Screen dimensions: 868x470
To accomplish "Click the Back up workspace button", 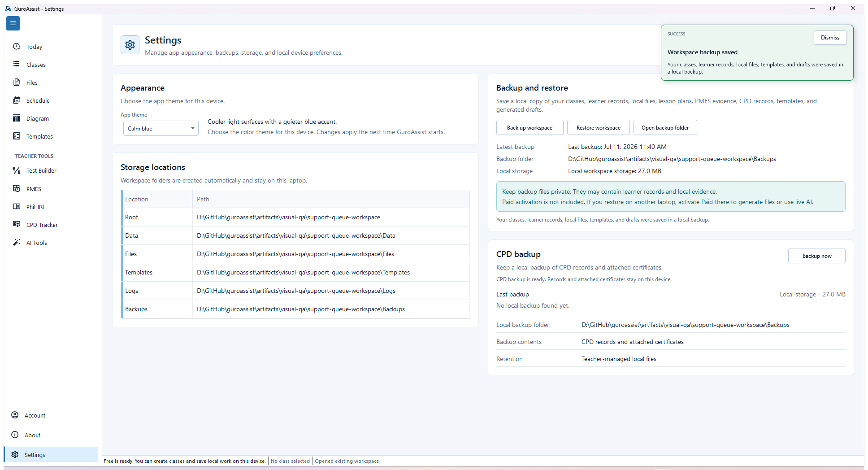I will (x=529, y=127).
